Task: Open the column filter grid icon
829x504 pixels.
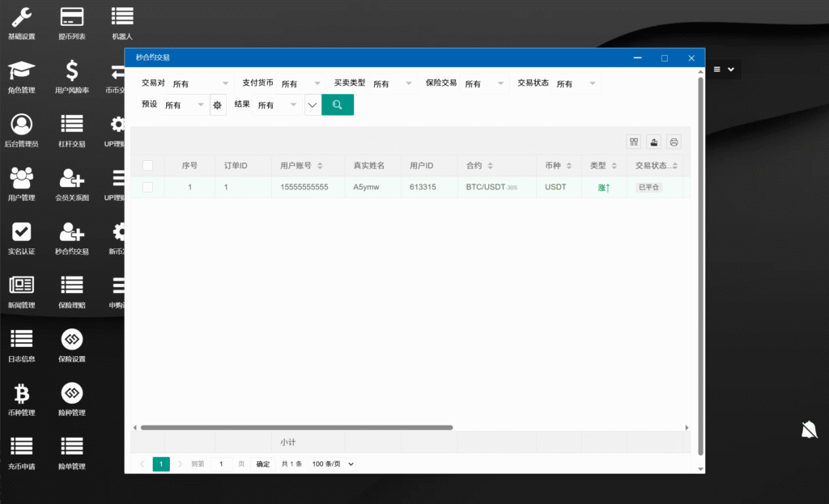Action: pyautogui.click(x=634, y=142)
